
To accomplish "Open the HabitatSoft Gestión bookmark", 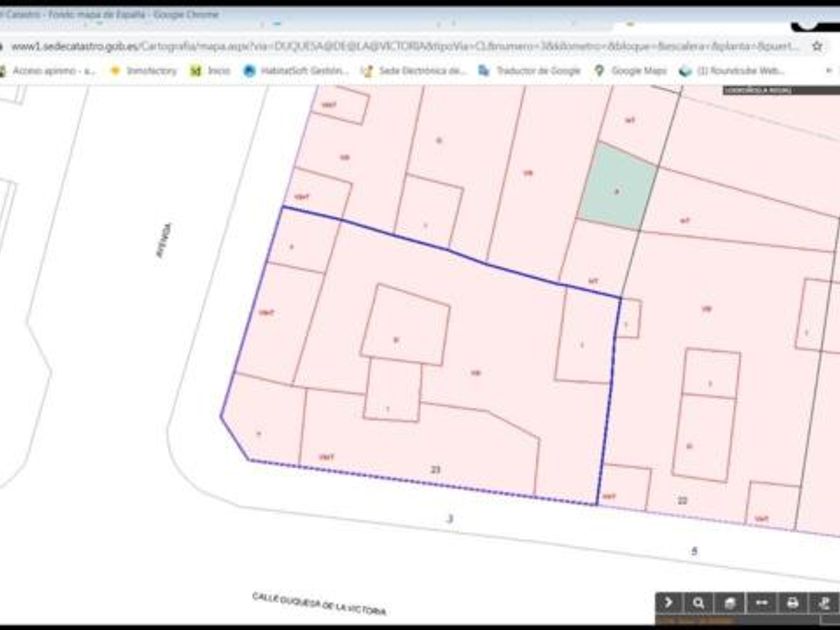I will [x=296, y=71].
